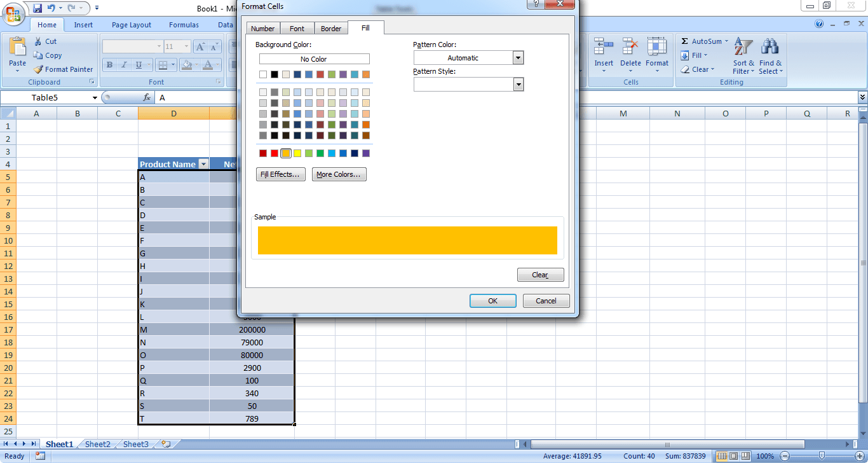Click the Borders icon in Font group

pos(162,64)
